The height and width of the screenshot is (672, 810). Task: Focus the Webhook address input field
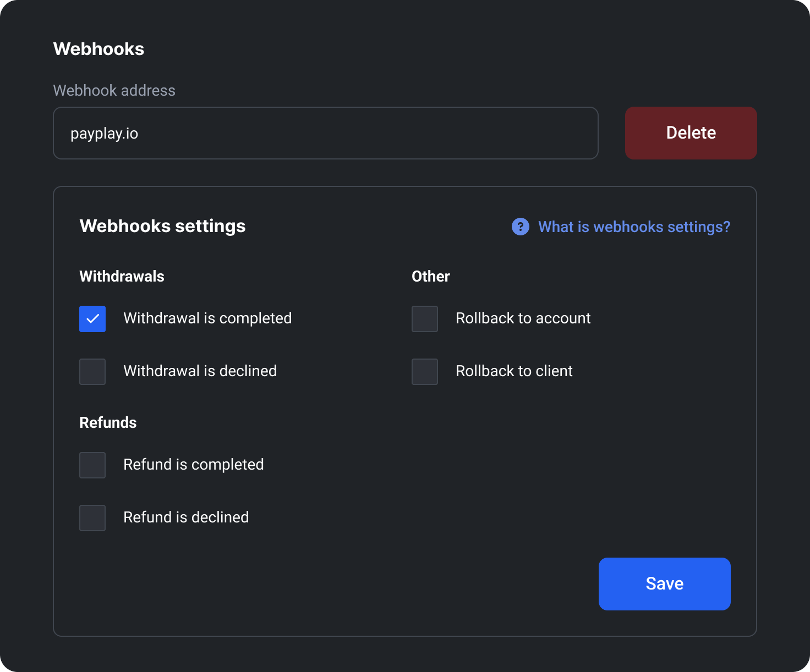[x=325, y=133]
